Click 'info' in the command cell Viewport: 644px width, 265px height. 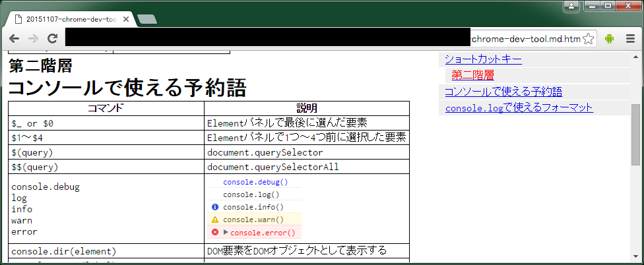(x=22, y=210)
